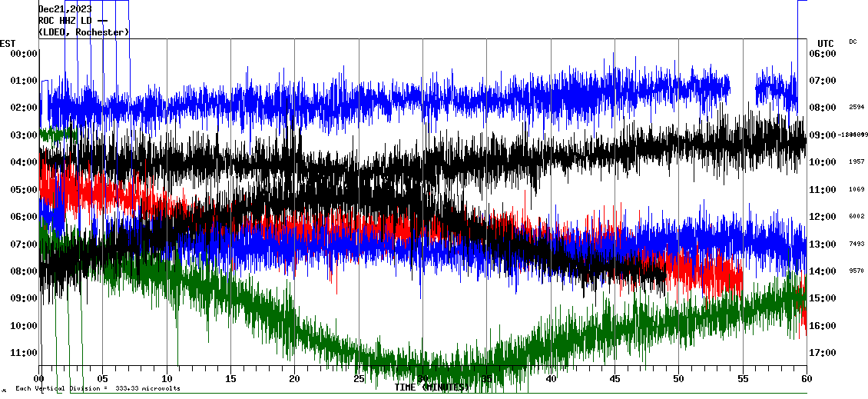Click the date label Dec21,2023

click(x=65, y=9)
